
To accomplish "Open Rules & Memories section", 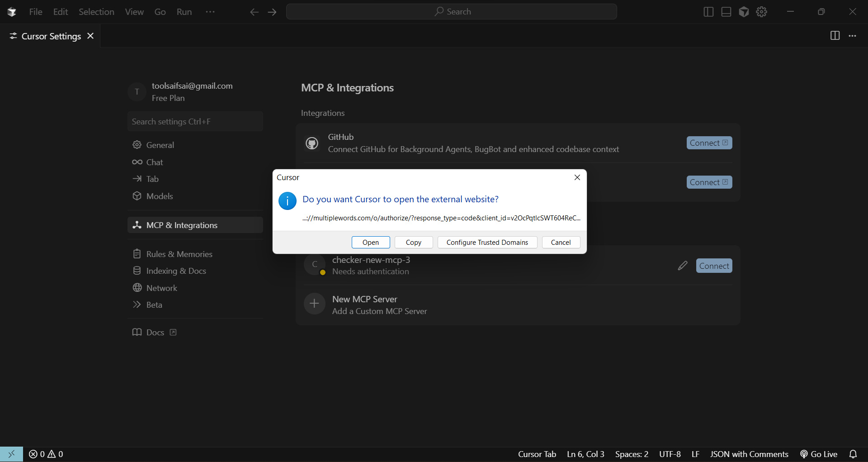I will tap(195, 254).
